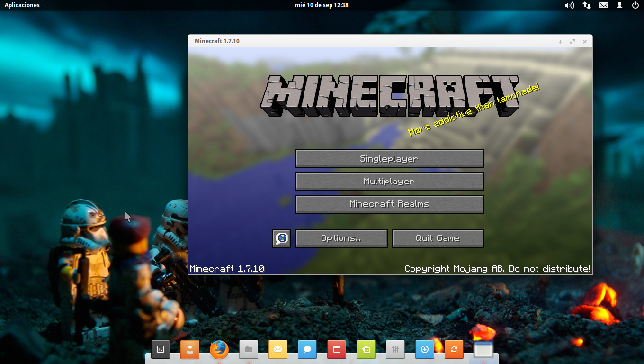Image resolution: width=644 pixels, height=364 pixels.
Task: Open the red Calendar app in dock
Action: (337, 350)
